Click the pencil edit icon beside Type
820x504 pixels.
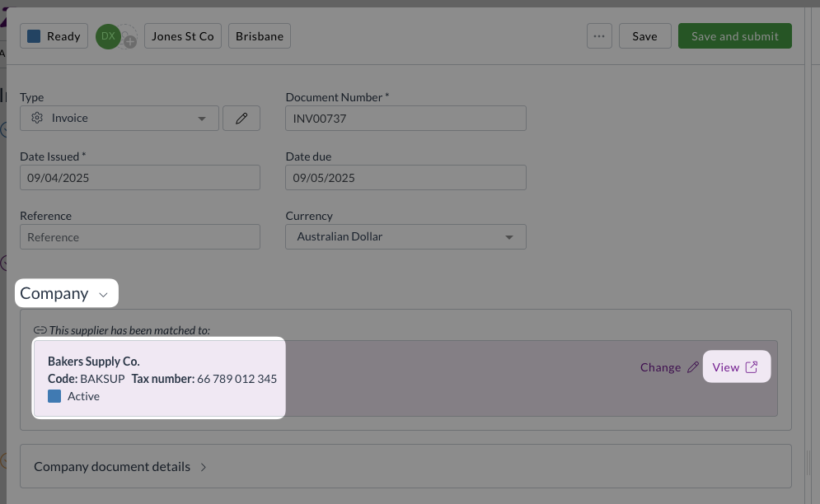pyautogui.click(x=241, y=119)
